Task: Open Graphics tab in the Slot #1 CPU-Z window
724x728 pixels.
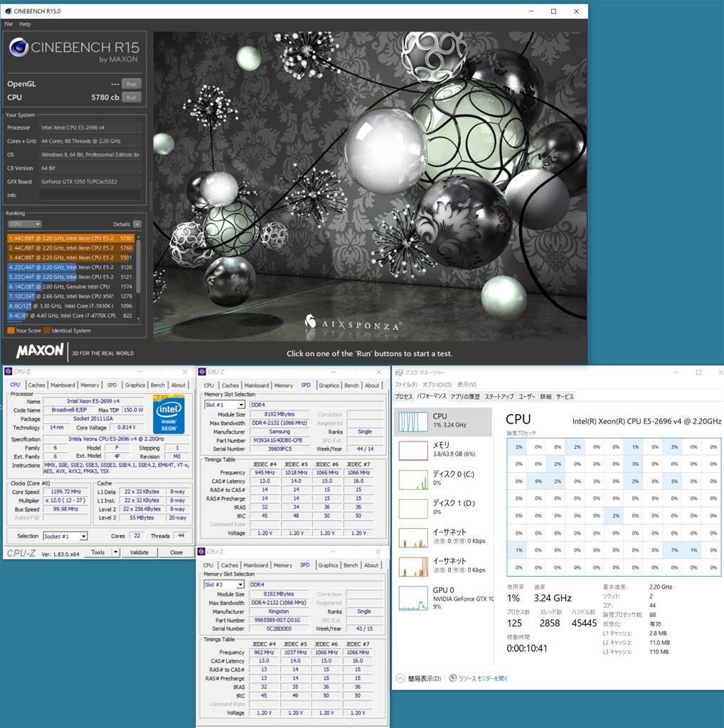Action: 329,385
